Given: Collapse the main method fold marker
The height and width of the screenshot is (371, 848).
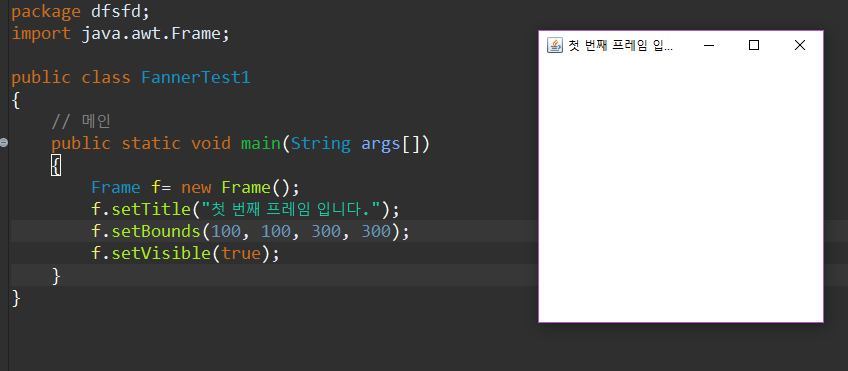Looking at the screenshot, I should [4, 143].
